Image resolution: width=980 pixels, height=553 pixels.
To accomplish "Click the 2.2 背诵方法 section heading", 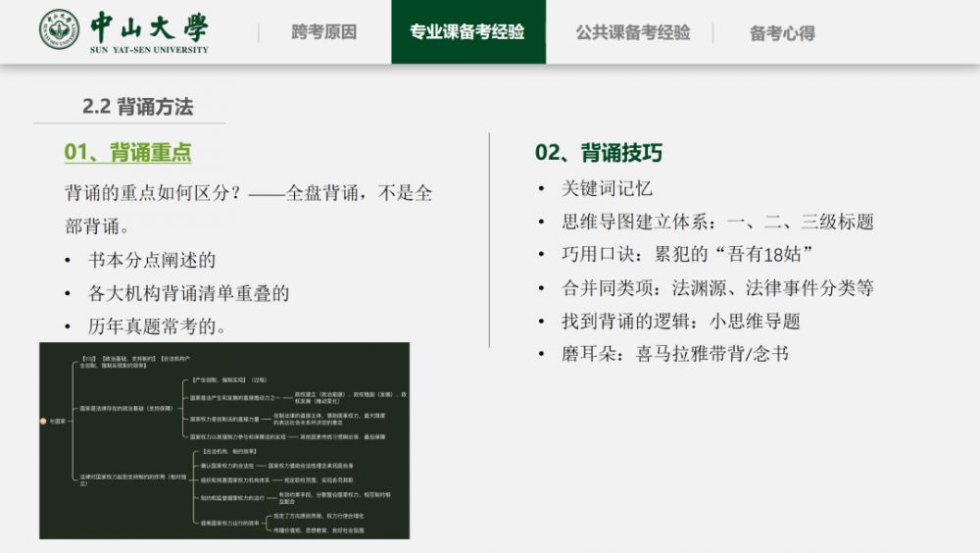I will pos(138,107).
